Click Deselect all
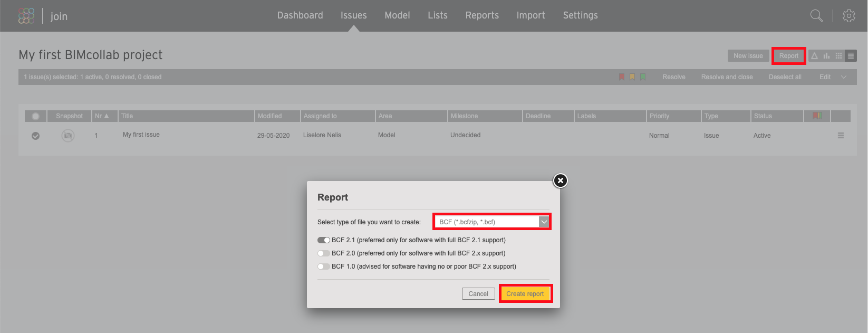 coord(785,77)
